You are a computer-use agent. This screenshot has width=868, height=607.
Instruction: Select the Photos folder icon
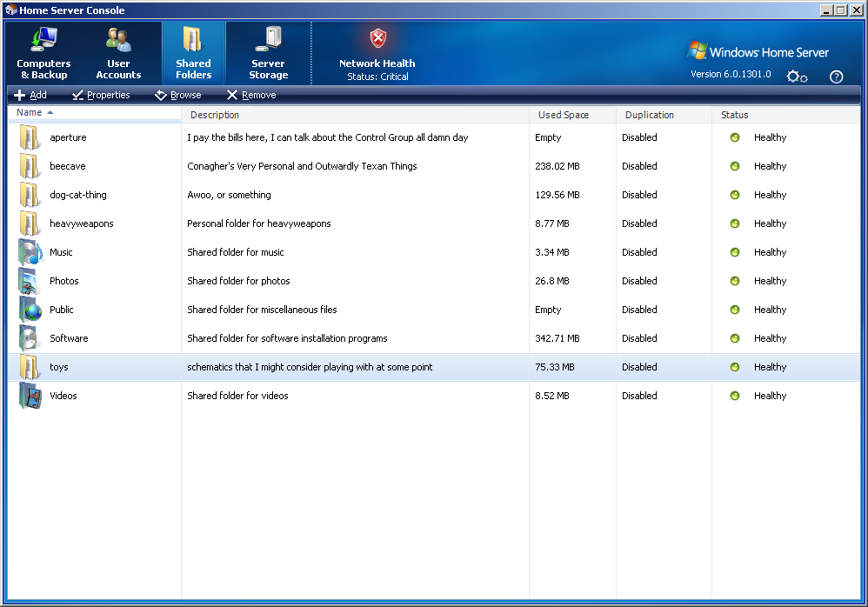[30, 281]
